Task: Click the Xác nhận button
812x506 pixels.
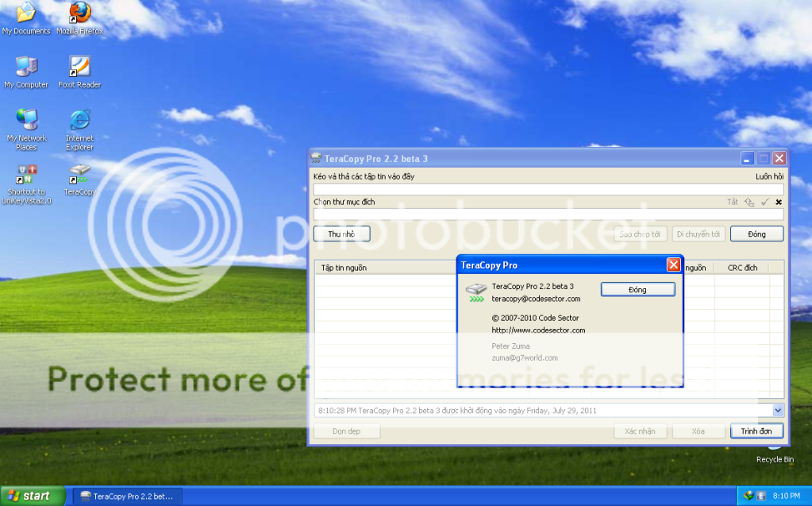Action: pyautogui.click(x=640, y=431)
